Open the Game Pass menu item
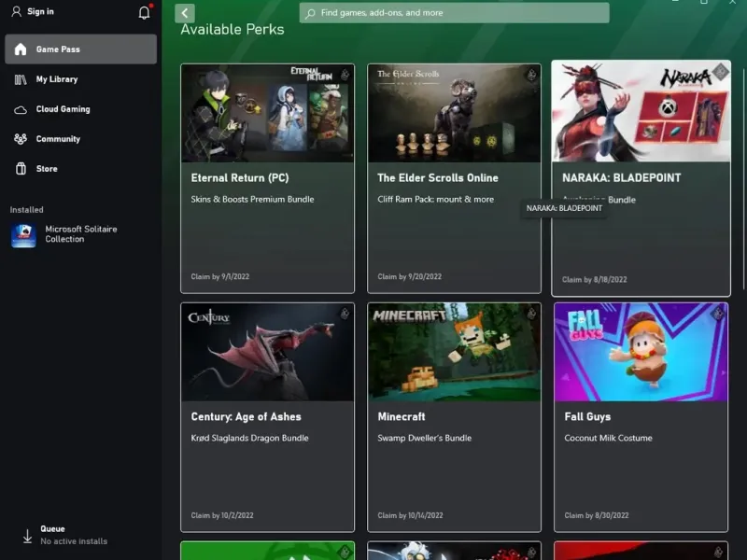This screenshot has width=747, height=560. click(x=80, y=49)
